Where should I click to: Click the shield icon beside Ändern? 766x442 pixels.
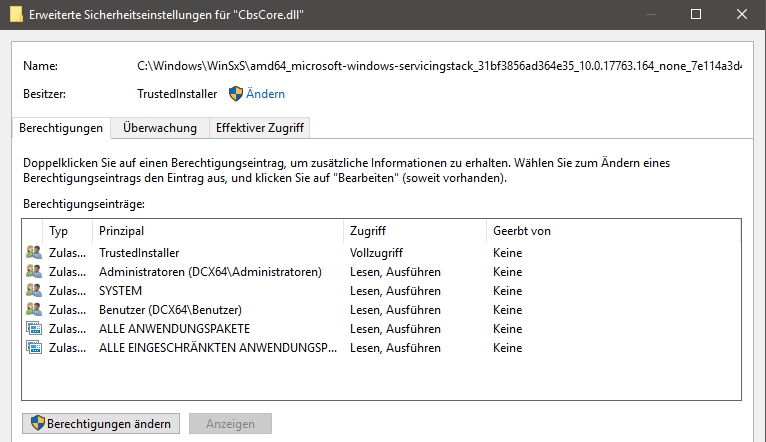click(x=236, y=94)
